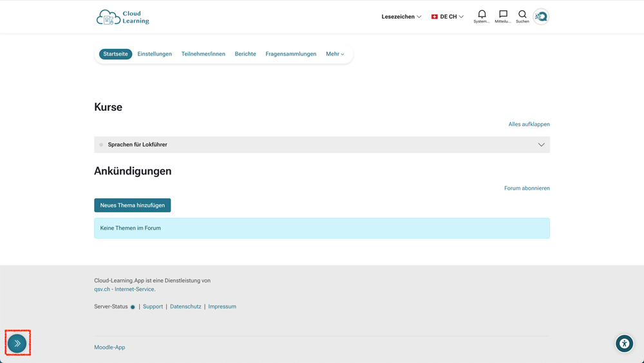Open the Berichte tab
Image resolution: width=644 pixels, height=363 pixels.
[x=245, y=54]
